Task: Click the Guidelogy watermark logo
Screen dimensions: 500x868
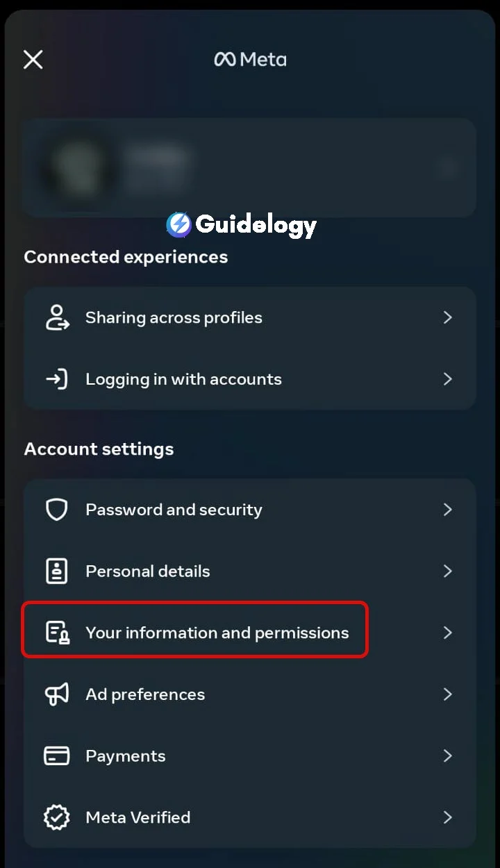Action: 242,224
